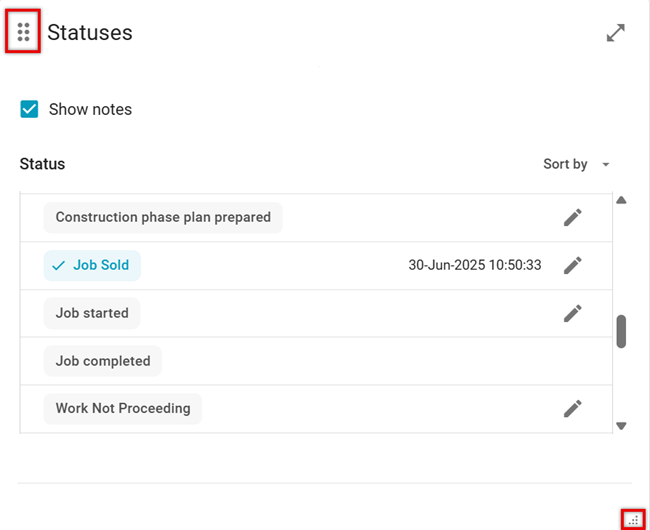Click the scroll down arrow of status list
The height and width of the screenshot is (530, 650).
[621, 425]
